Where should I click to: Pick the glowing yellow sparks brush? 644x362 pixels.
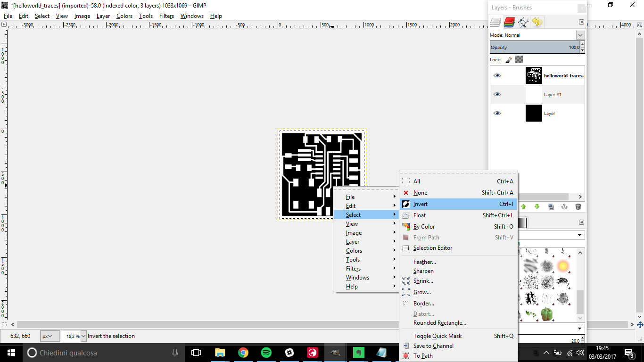pos(563,266)
